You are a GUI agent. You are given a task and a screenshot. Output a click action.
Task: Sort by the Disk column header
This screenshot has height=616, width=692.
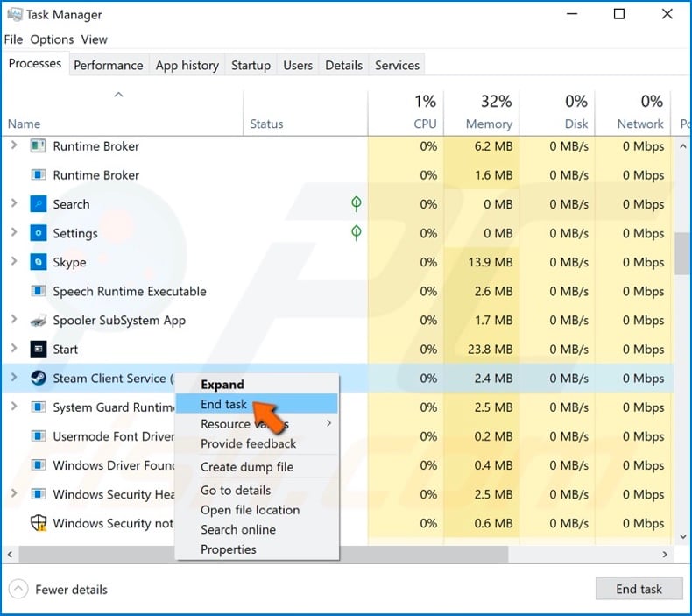(x=557, y=113)
